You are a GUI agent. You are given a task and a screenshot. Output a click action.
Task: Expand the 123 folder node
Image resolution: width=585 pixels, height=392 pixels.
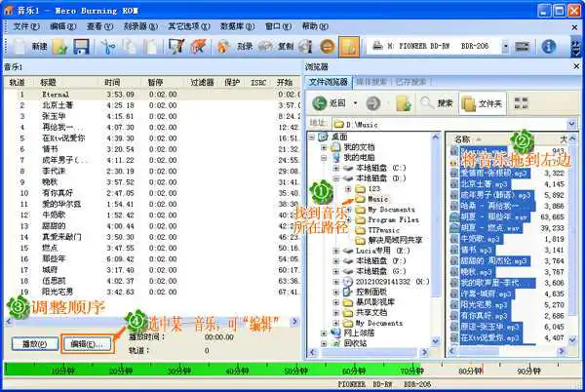click(348, 189)
